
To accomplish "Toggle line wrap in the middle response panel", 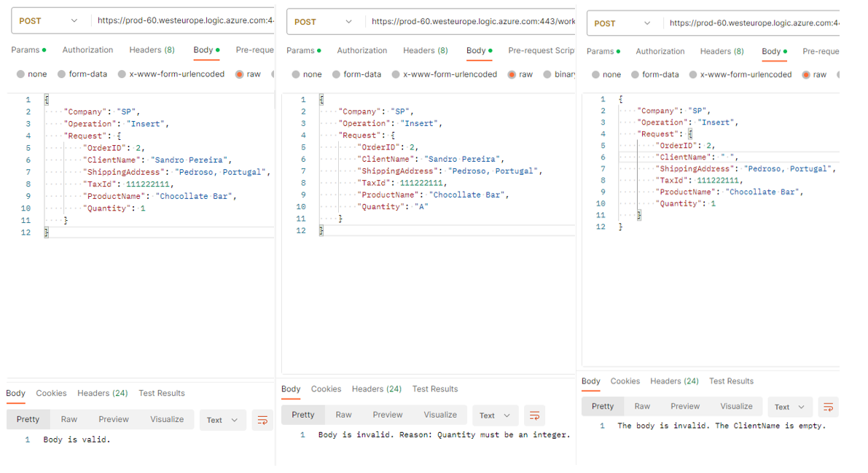I will [534, 415].
